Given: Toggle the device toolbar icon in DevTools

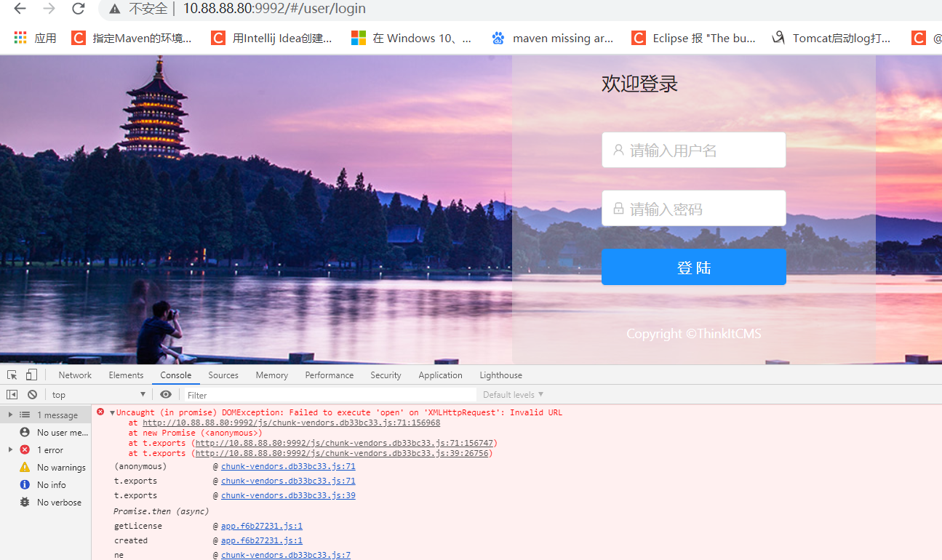Looking at the screenshot, I should point(31,375).
